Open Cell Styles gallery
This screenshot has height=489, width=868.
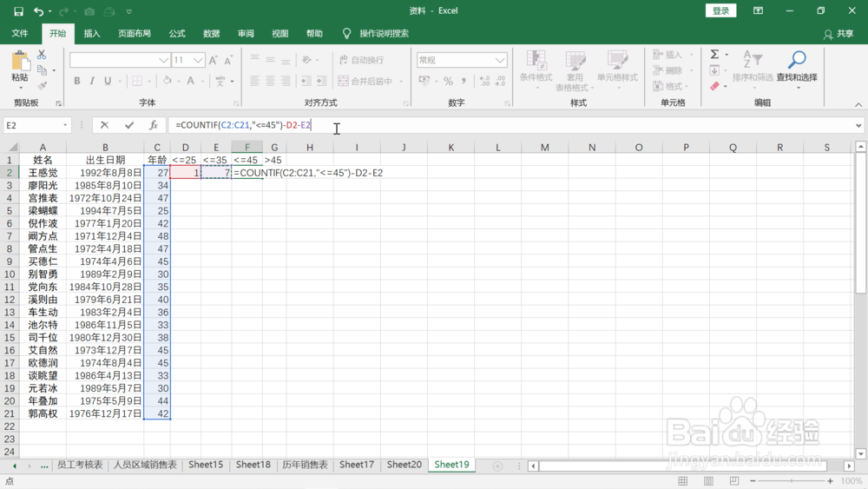(x=617, y=70)
